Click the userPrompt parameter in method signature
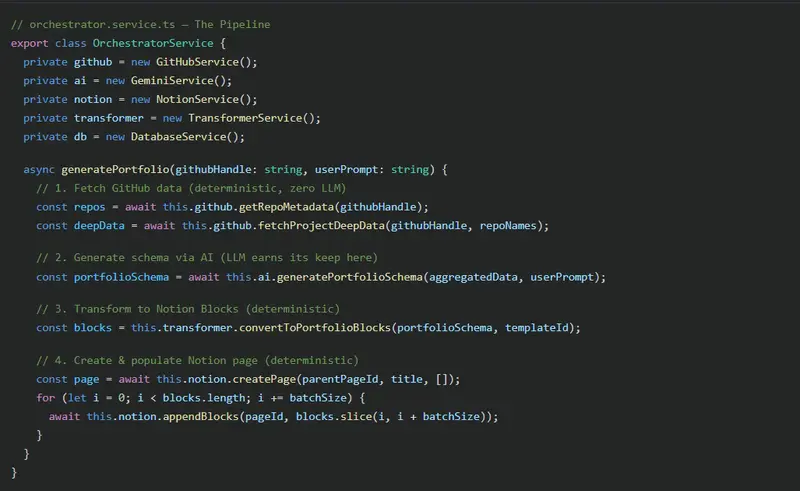Screen dimensions: 800x491 point(346,169)
